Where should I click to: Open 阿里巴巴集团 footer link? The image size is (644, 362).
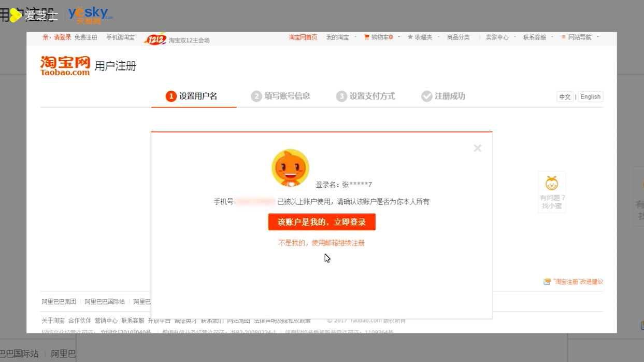[x=59, y=302]
